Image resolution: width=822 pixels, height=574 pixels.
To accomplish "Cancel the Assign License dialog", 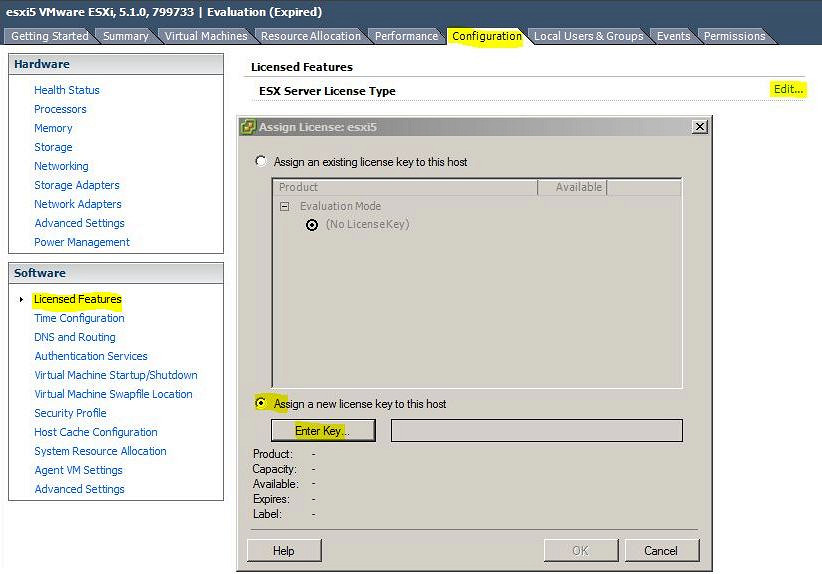I will click(661, 550).
